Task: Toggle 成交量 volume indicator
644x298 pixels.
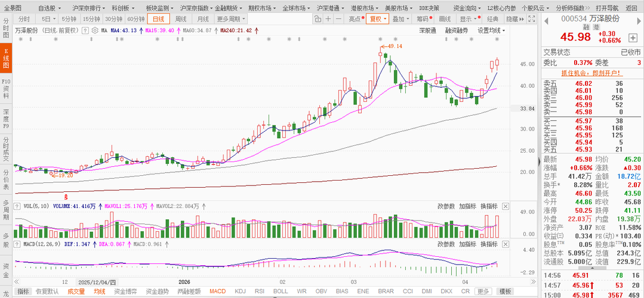Action: [76, 291]
